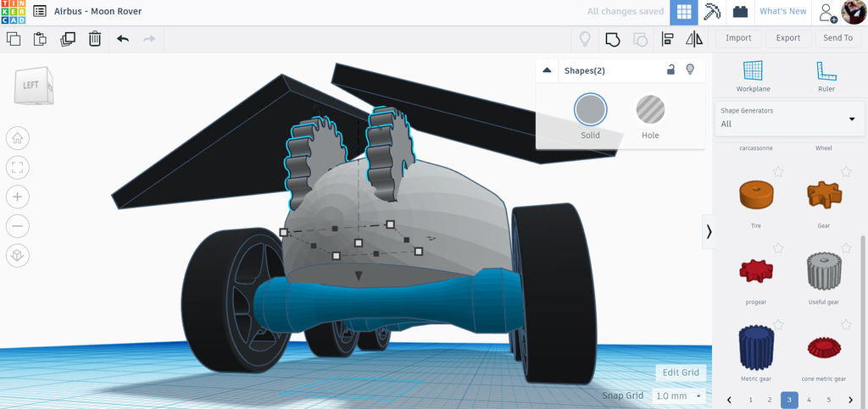Select the gray Useful gear shape

tap(824, 271)
